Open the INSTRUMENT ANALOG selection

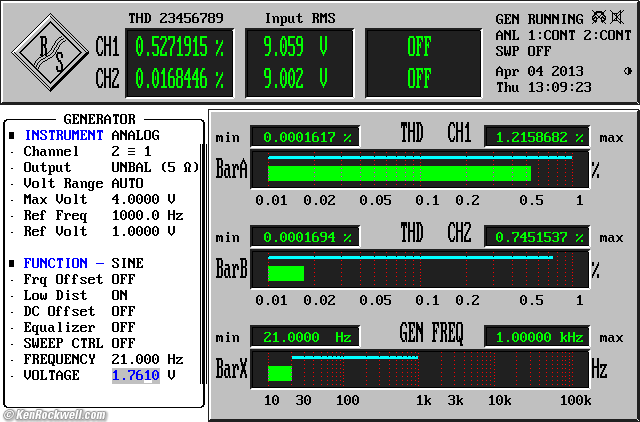[135, 135]
